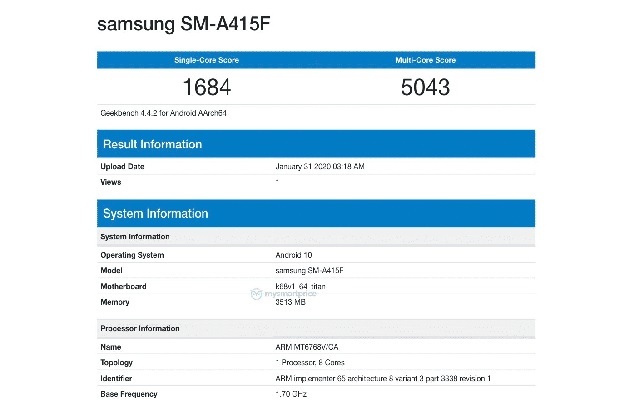Click the 3513 MB memory value
The image size is (620, 413).
coord(290,302)
